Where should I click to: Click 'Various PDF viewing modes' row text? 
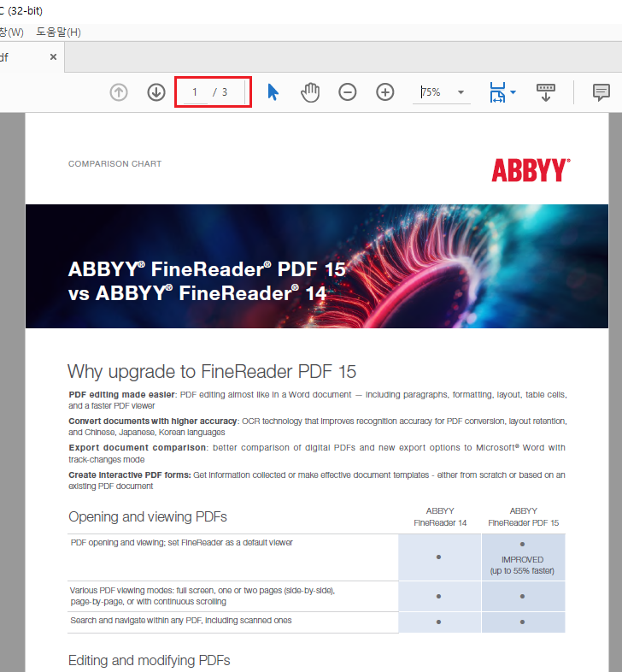pos(202,596)
